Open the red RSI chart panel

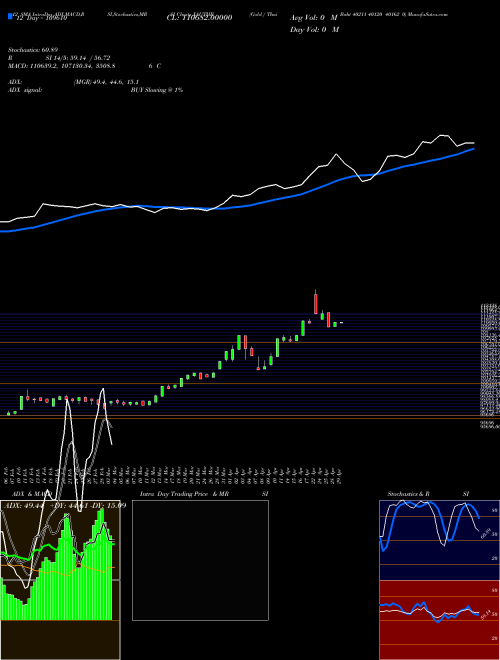(439, 620)
